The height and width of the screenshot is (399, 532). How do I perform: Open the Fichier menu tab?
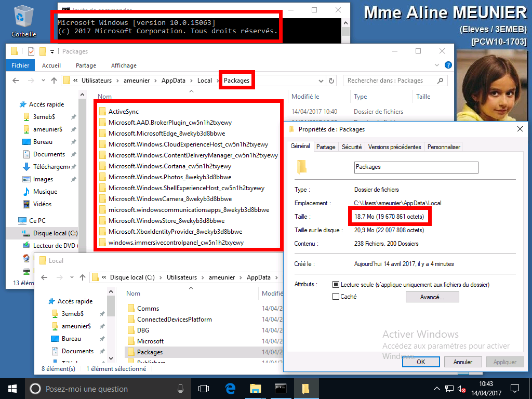click(x=20, y=65)
